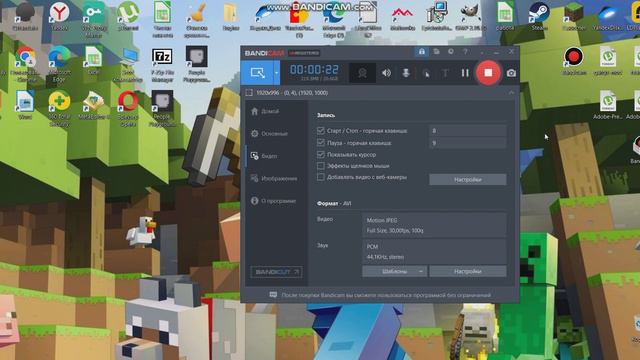Screen dimensions: 640x360
Task: Enable Добавлять видео с веб-камеры checkbox
Action: [x=320, y=177]
